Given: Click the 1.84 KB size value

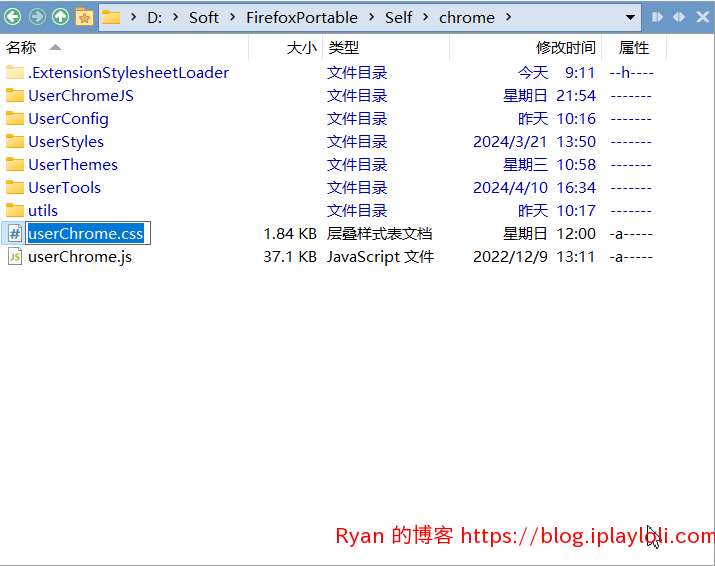Looking at the screenshot, I should (290, 234).
